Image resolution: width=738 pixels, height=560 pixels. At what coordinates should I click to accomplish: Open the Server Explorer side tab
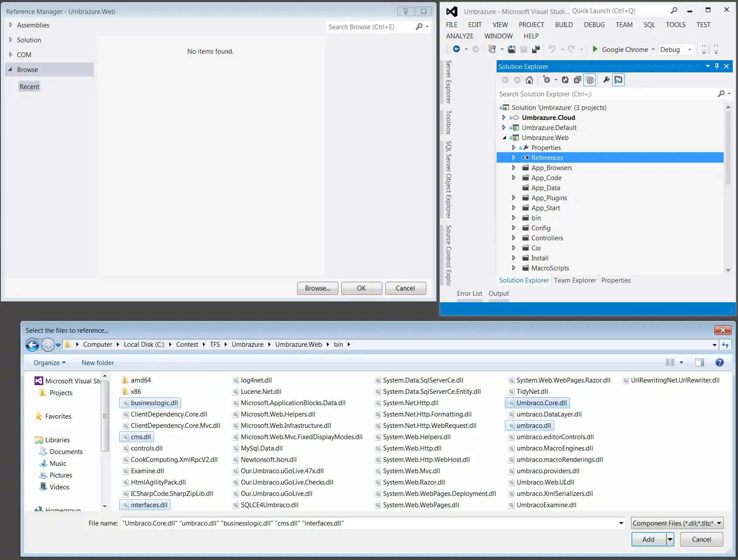click(448, 82)
